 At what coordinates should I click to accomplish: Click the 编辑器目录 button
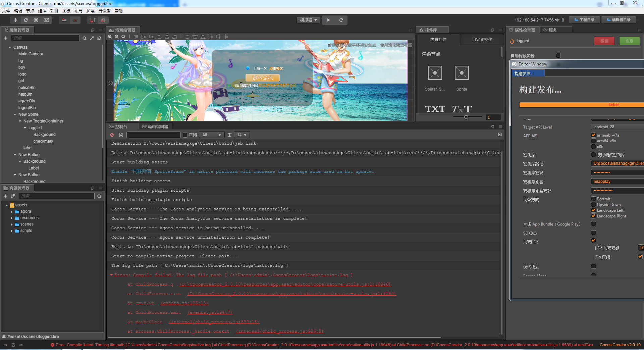pyautogui.click(x=619, y=20)
